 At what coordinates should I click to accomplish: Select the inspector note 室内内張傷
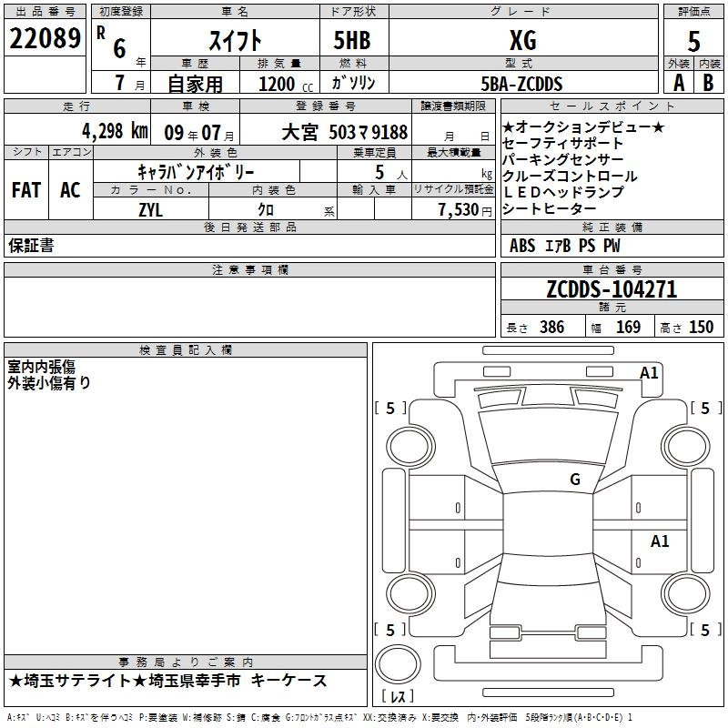click(x=41, y=367)
